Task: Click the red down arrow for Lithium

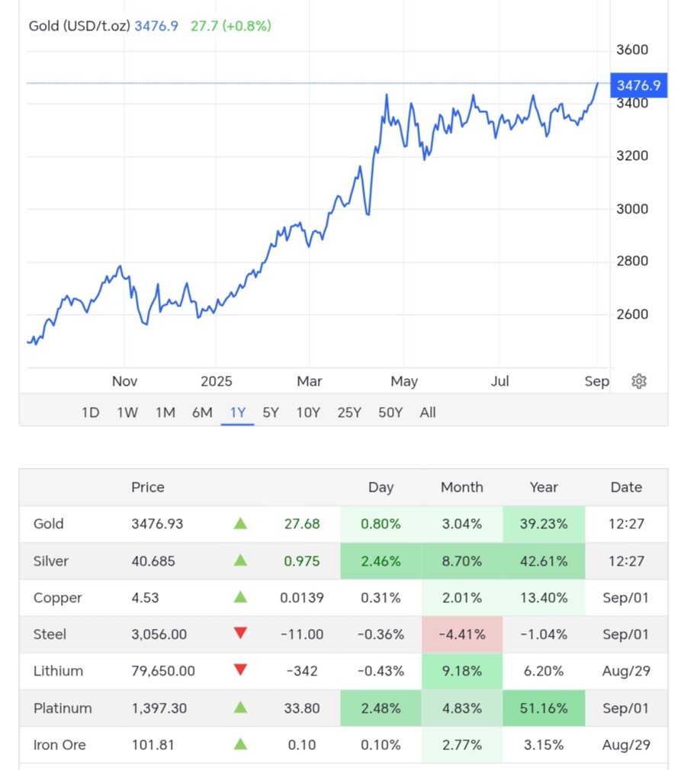Action: (x=241, y=671)
